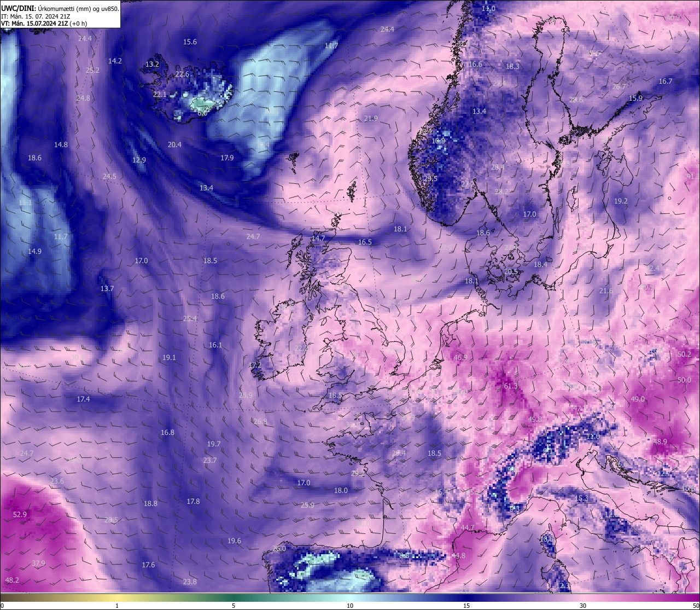
Task: Click the 18.0 value in the Bay of Biscay
Action: 341,491
